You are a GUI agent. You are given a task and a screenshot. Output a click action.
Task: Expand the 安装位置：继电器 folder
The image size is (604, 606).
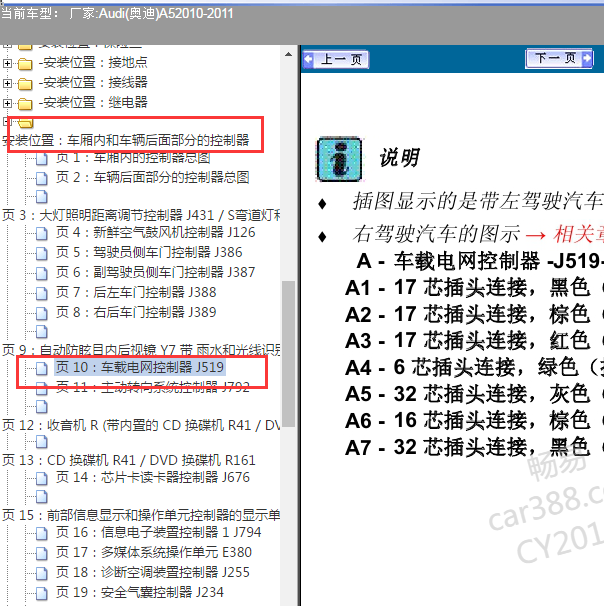(x=7, y=103)
